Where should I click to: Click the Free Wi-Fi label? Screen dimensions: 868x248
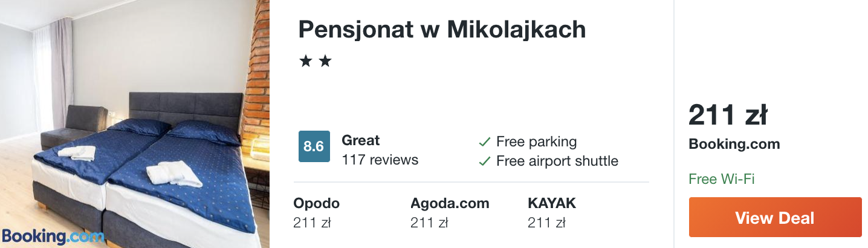tap(722, 179)
